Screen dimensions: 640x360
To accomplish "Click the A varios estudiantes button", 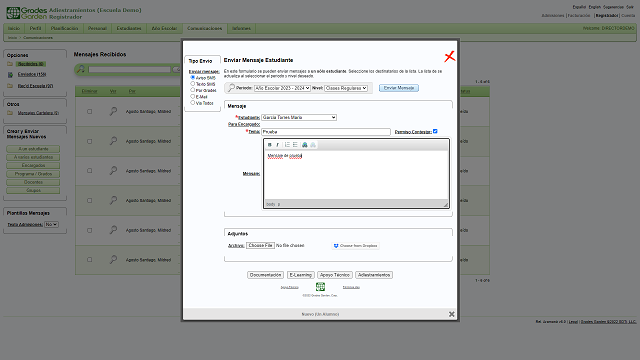I will [33, 157].
